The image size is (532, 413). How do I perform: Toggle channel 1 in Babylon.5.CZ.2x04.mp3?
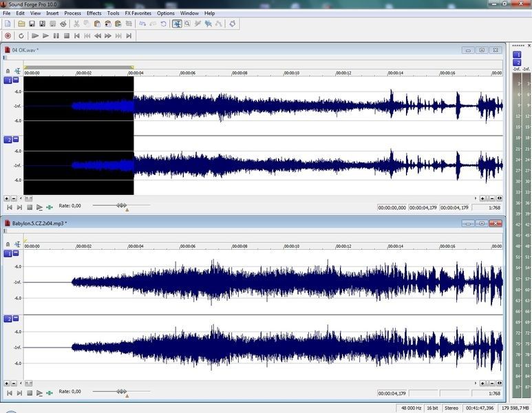point(8,253)
